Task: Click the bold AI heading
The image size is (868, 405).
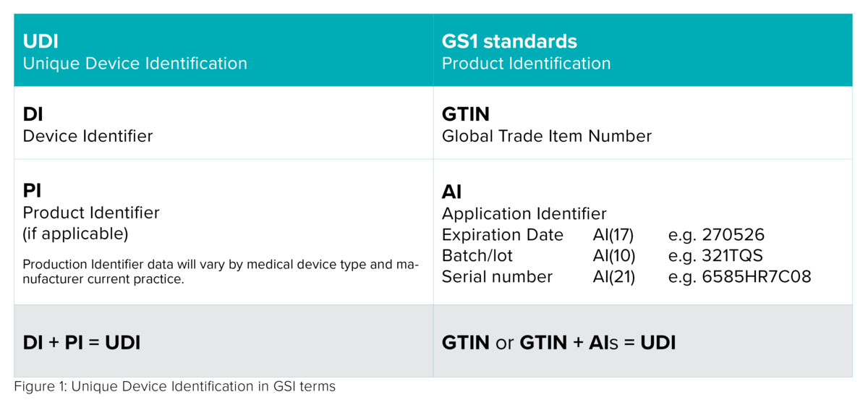Action: 452,192
